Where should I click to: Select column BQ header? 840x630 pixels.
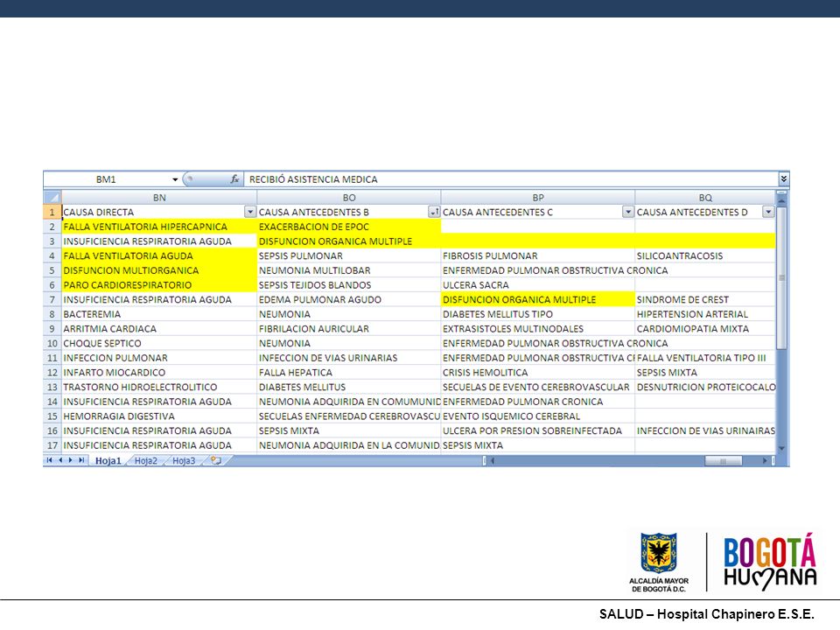coord(705,198)
